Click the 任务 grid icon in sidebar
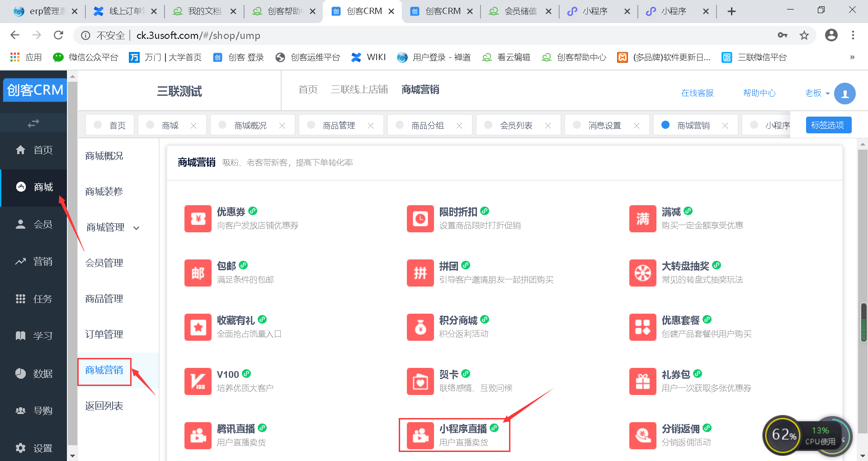868x461 pixels. tap(20, 299)
